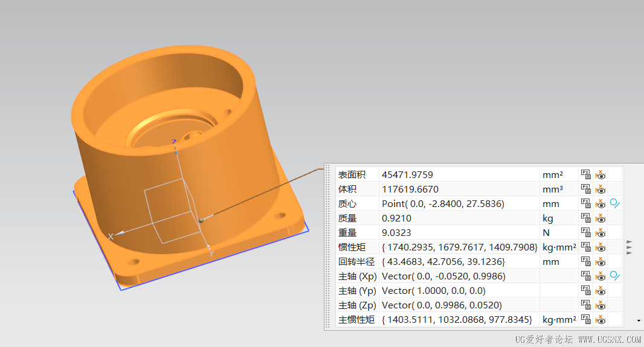The image size is (644, 347).
Task: Select the surface area value 45471.9759
Action: coord(407,175)
